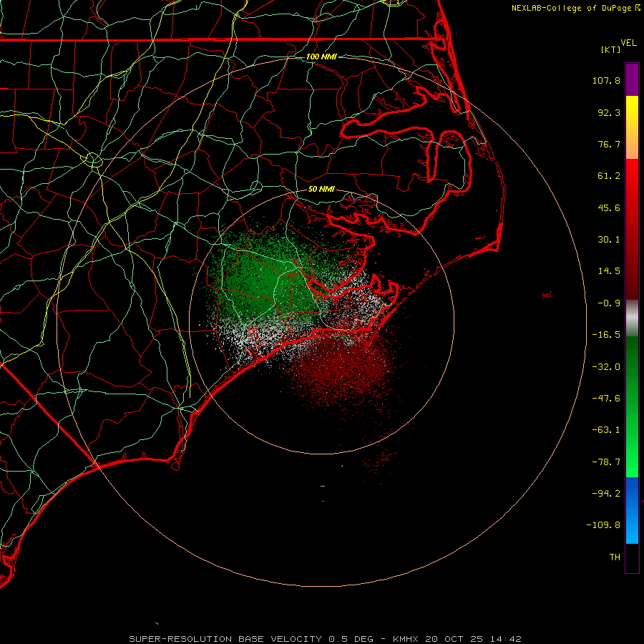The image size is (644, 644).
Task: Click the TH legend label
Action: pyautogui.click(x=615, y=557)
